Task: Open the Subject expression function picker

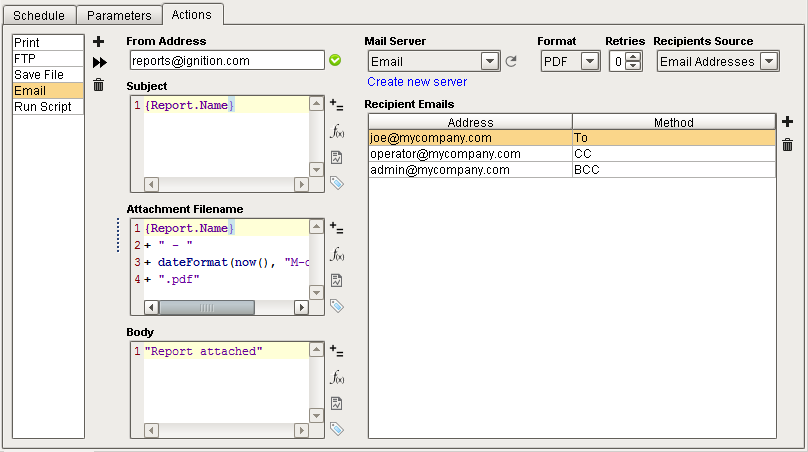Action: [337, 131]
